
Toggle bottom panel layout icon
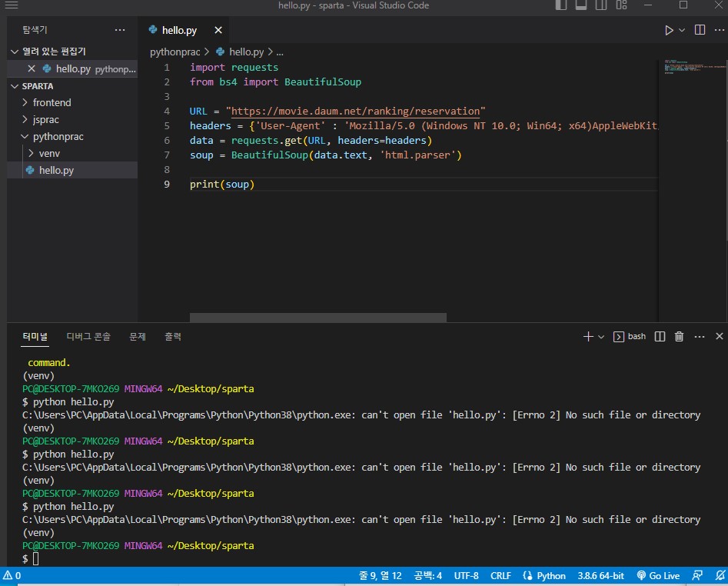[x=581, y=5]
